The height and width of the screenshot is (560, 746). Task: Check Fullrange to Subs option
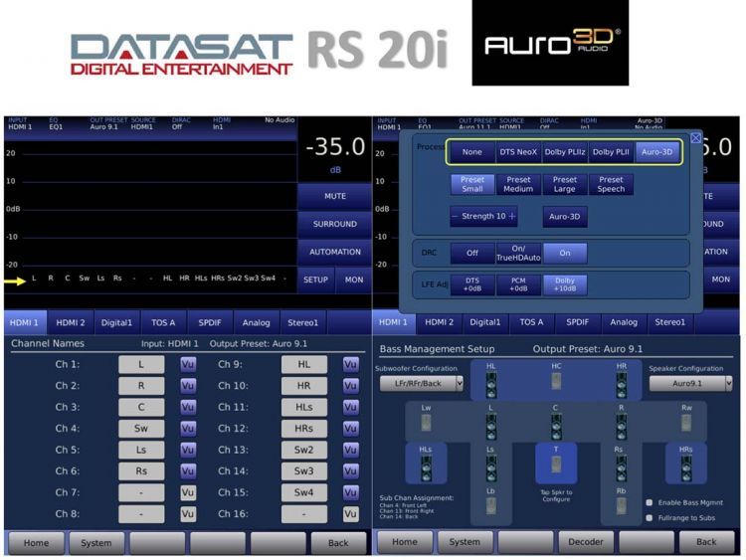click(650, 517)
